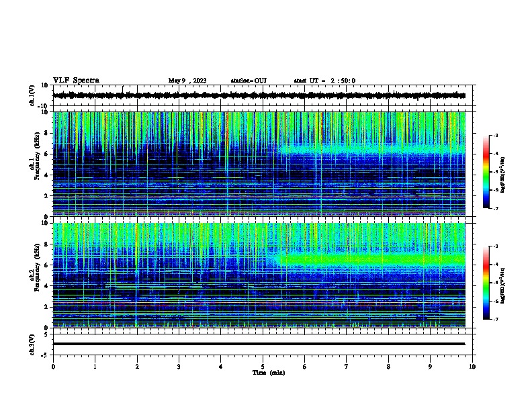Click the ch.3 axis "-5" tick label

pos(46,355)
